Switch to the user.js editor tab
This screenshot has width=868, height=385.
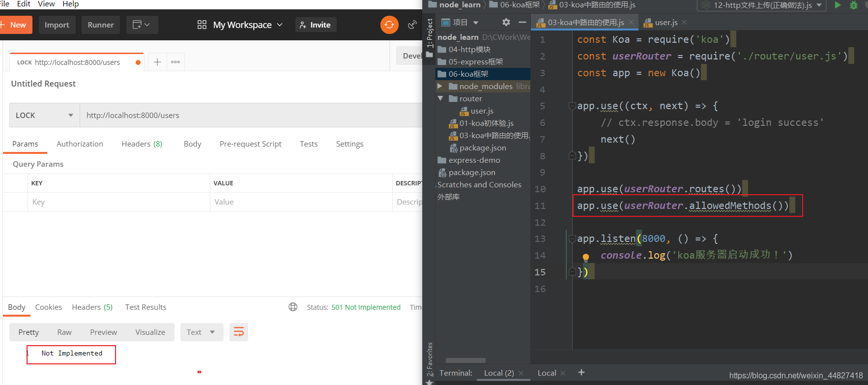(x=661, y=22)
